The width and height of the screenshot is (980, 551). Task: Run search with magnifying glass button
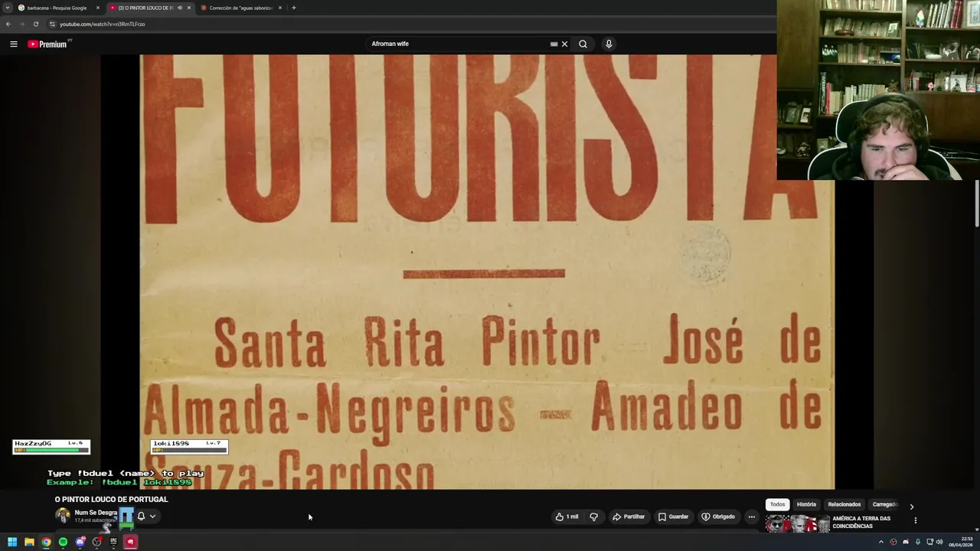click(x=583, y=44)
